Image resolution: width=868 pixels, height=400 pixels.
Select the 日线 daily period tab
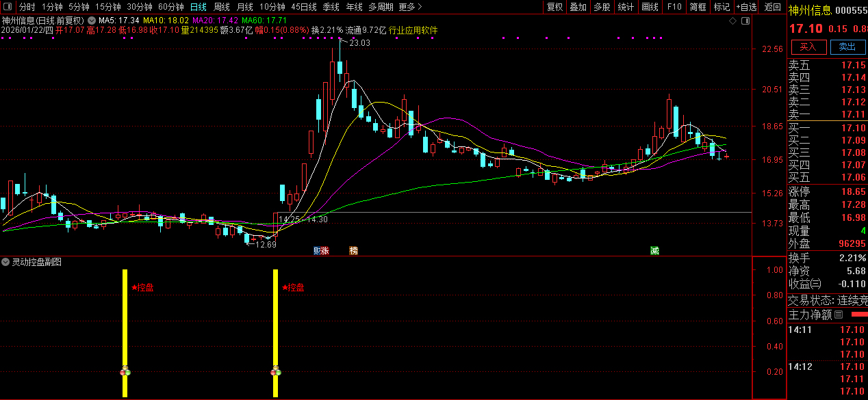(x=199, y=7)
